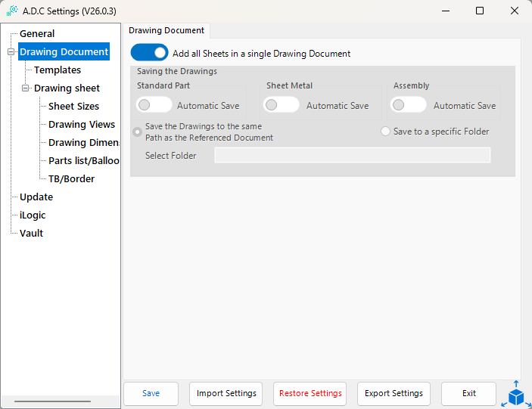Open the Drawing Document tab
The image size is (532, 409).
(x=166, y=30)
